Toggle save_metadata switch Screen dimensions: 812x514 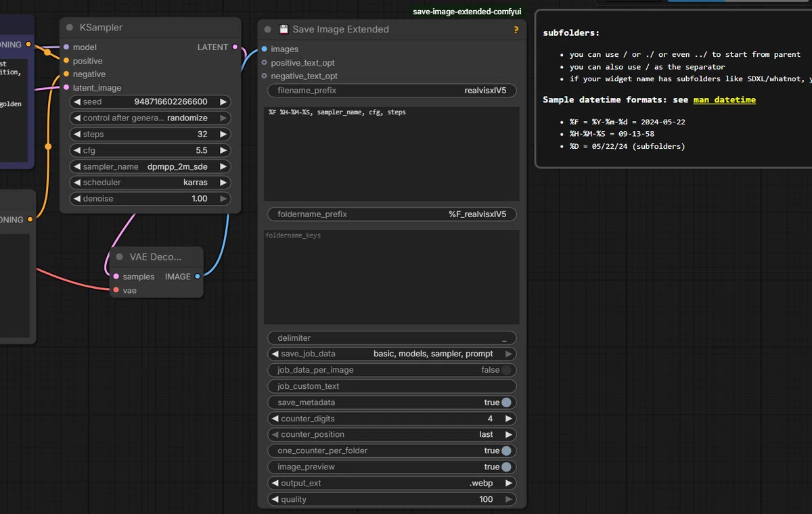(506, 402)
